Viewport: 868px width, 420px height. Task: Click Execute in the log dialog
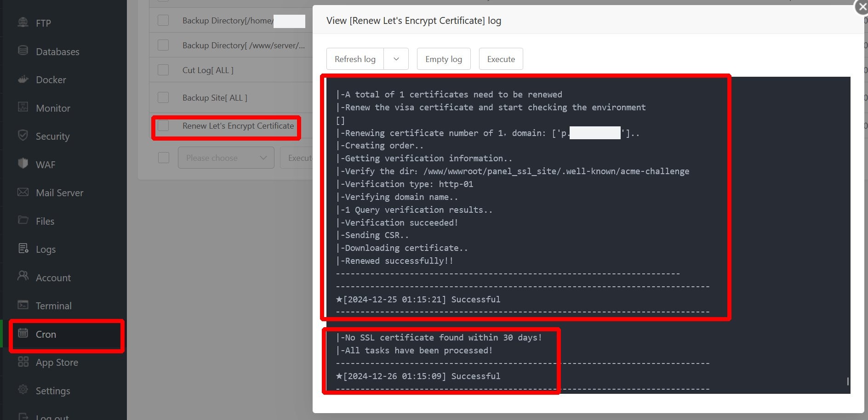[x=501, y=59]
